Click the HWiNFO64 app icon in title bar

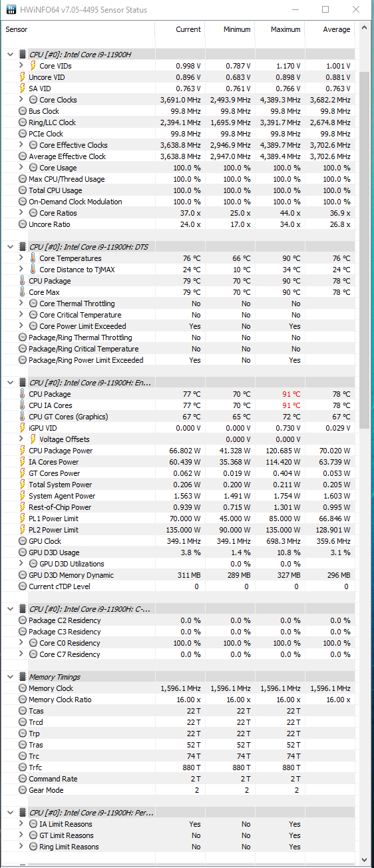coord(11,10)
